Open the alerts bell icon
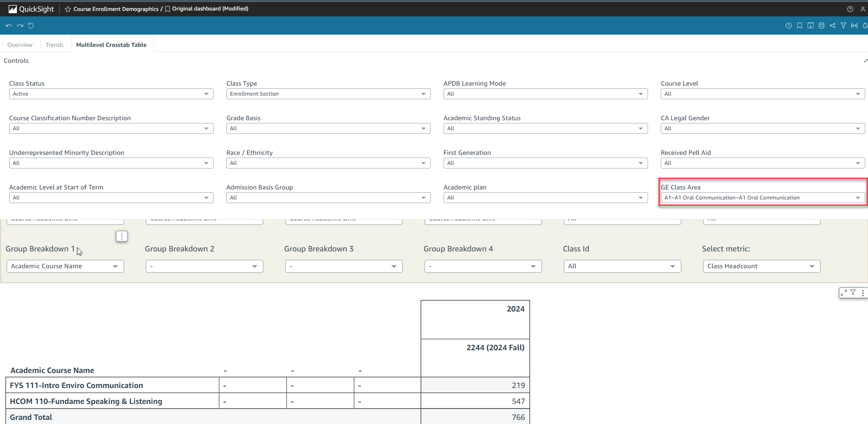This screenshot has width=868, height=424. [865, 26]
